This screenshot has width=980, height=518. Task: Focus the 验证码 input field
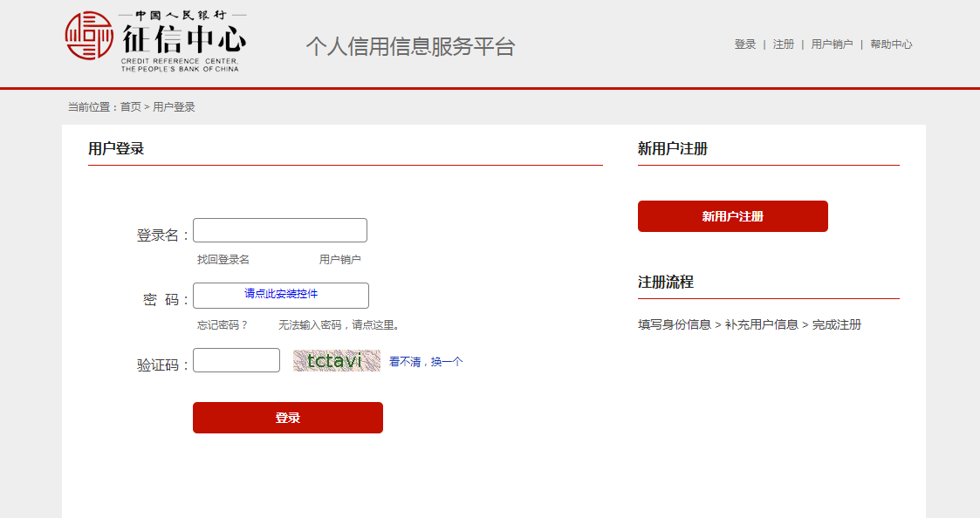tap(236, 360)
